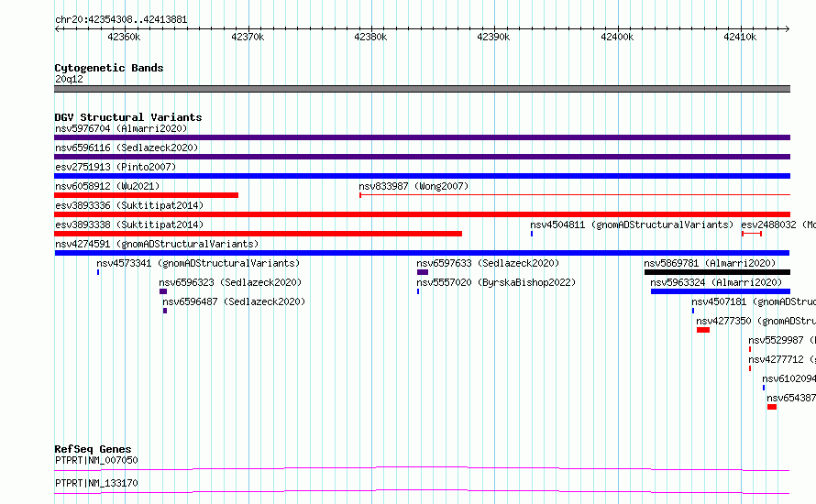
Task: Click the esv2488032 variant label
Action: (778, 225)
